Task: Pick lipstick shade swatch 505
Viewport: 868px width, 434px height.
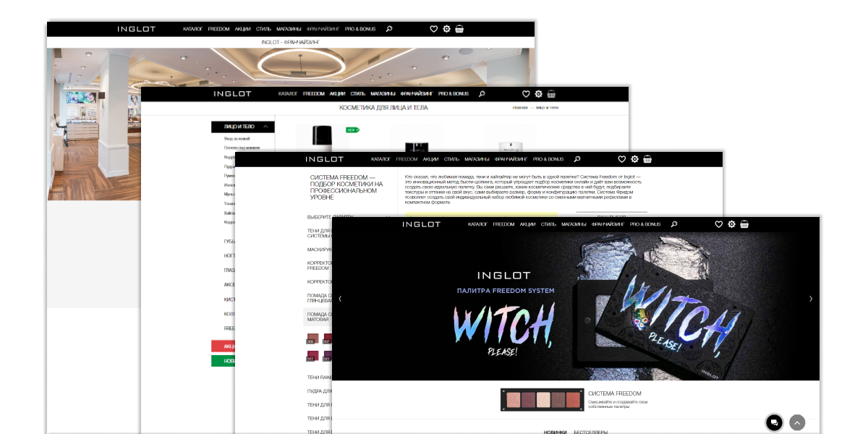Action: pyautogui.click(x=312, y=338)
